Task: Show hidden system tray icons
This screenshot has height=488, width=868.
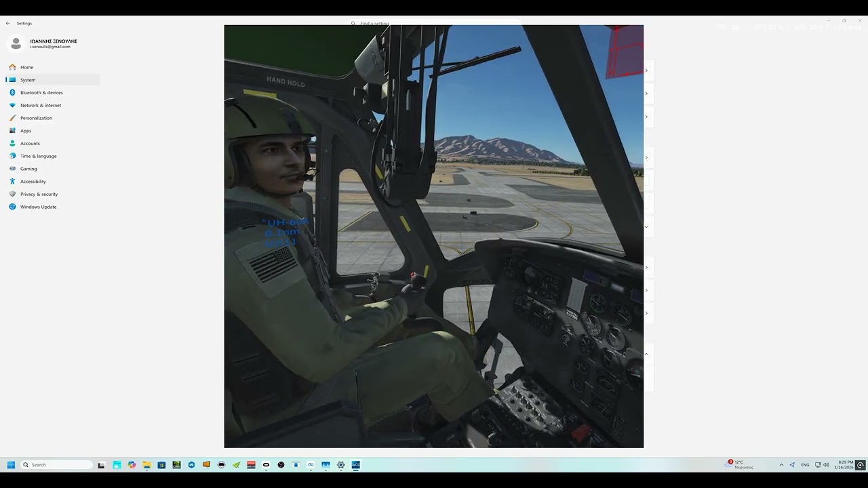Action: pyautogui.click(x=781, y=465)
